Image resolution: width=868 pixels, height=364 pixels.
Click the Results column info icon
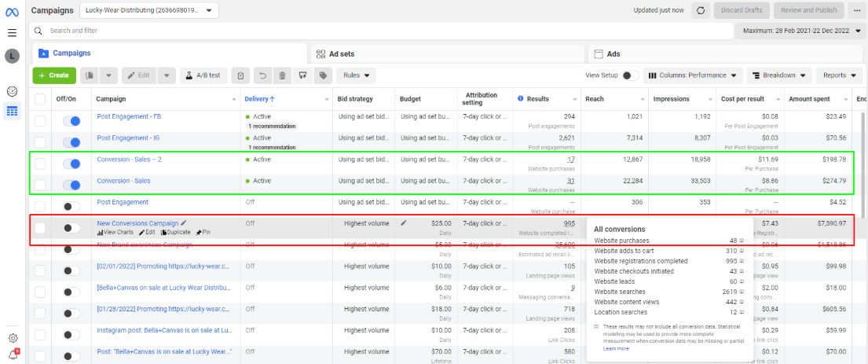(520, 98)
